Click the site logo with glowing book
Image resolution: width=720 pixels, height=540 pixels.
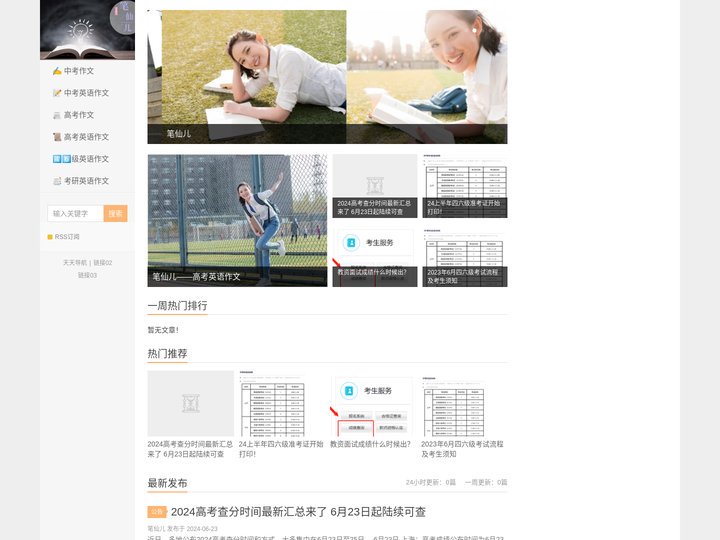[x=87, y=30]
